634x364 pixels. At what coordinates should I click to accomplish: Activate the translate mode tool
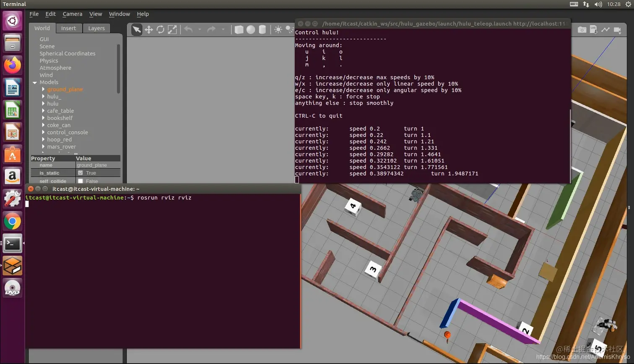pyautogui.click(x=148, y=30)
